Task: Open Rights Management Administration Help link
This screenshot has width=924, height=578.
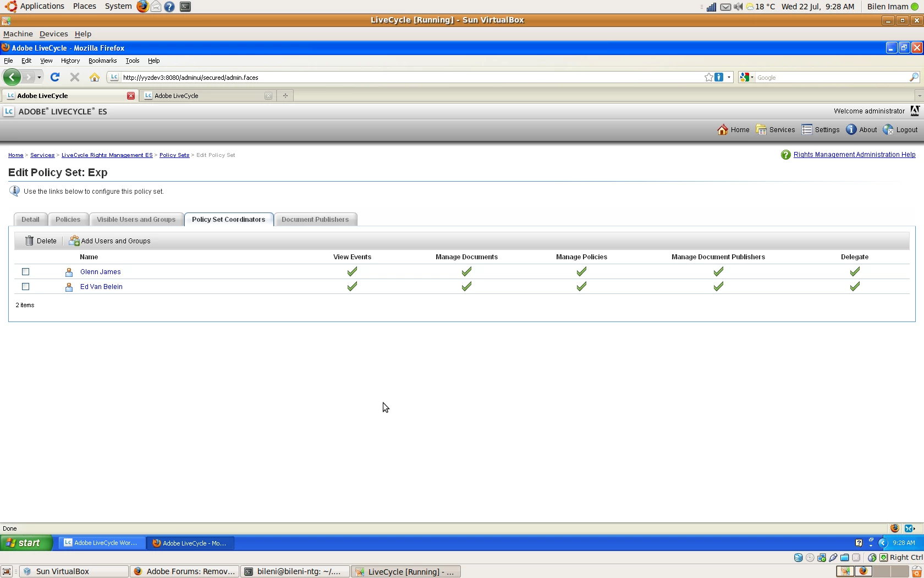Action: point(854,155)
